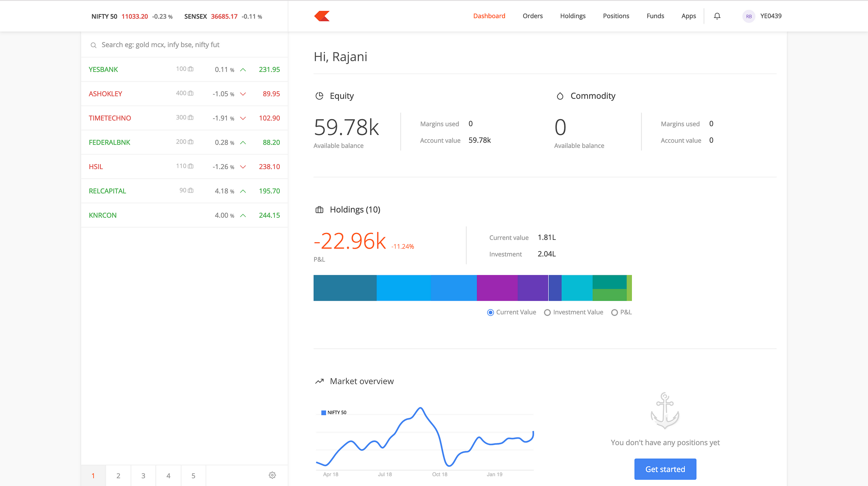The width and height of the screenshot is (868, 486).
Task: Click the Market overview trend icon
Action: pos(319,381)
